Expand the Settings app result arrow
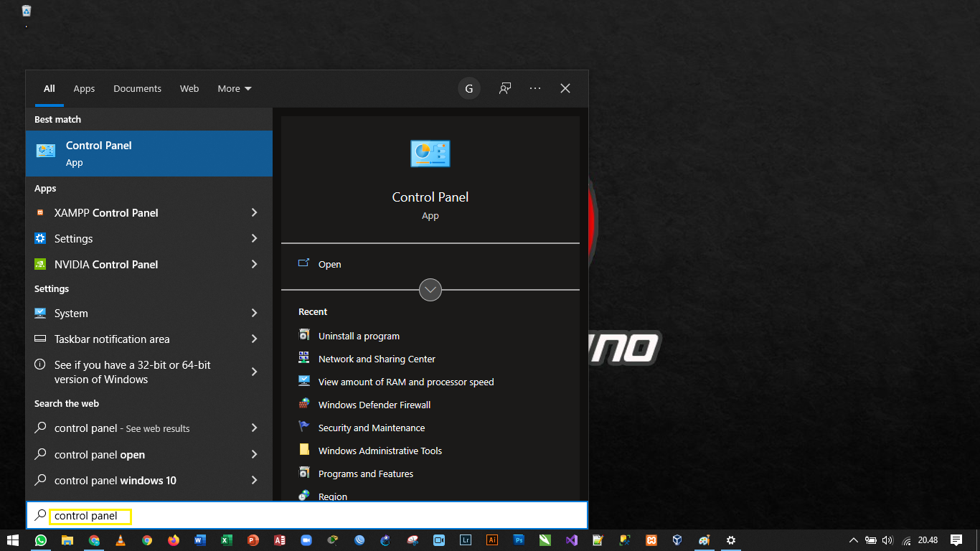This screenshot has width=980, height=551. [255, 238]
